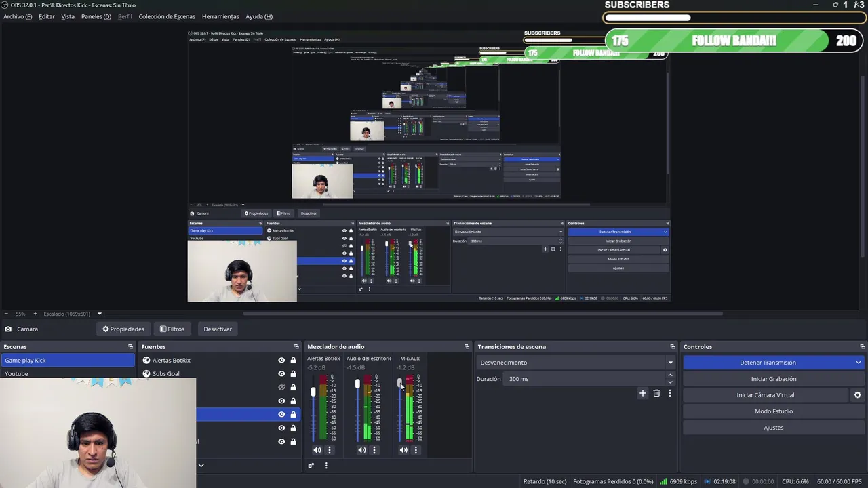Click the Desactivar button
868x488 pixels.
(x=218, y=329)
